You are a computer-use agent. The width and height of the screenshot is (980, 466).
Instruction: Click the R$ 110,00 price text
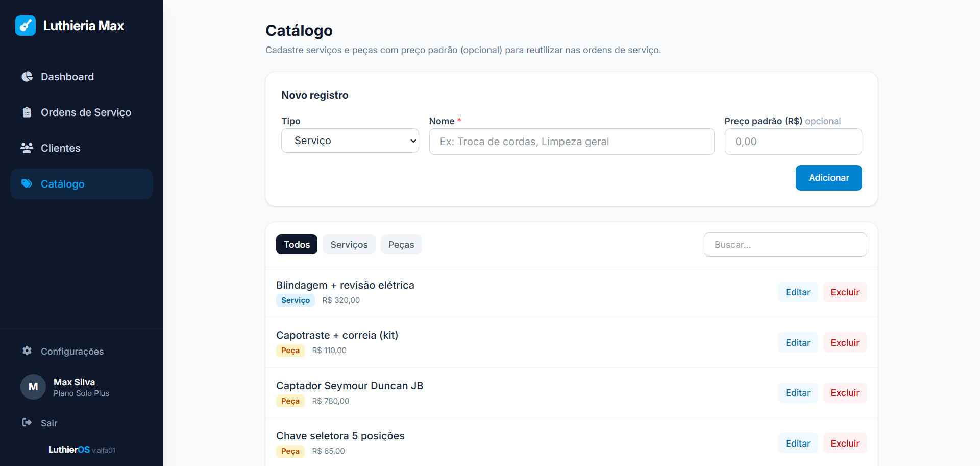329,351
